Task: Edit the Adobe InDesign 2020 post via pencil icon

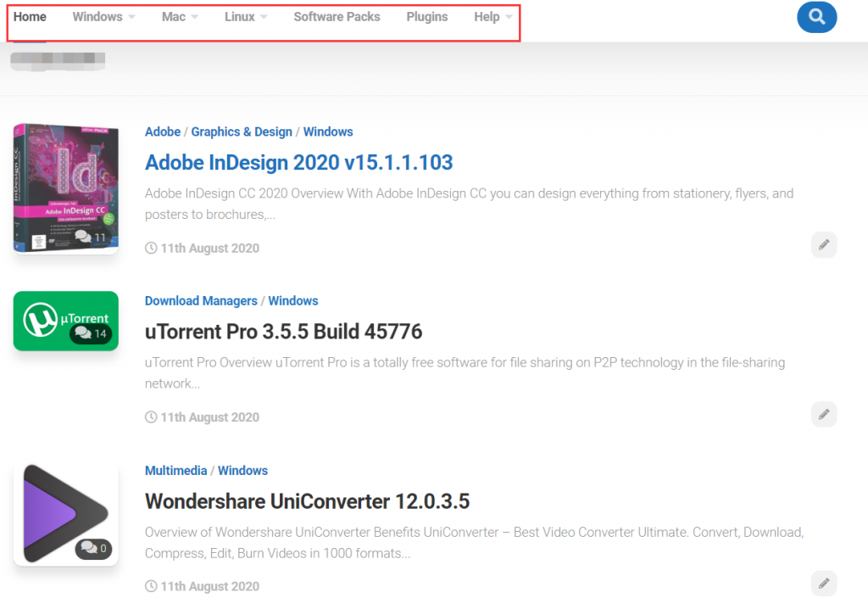Action: [824, 245]
